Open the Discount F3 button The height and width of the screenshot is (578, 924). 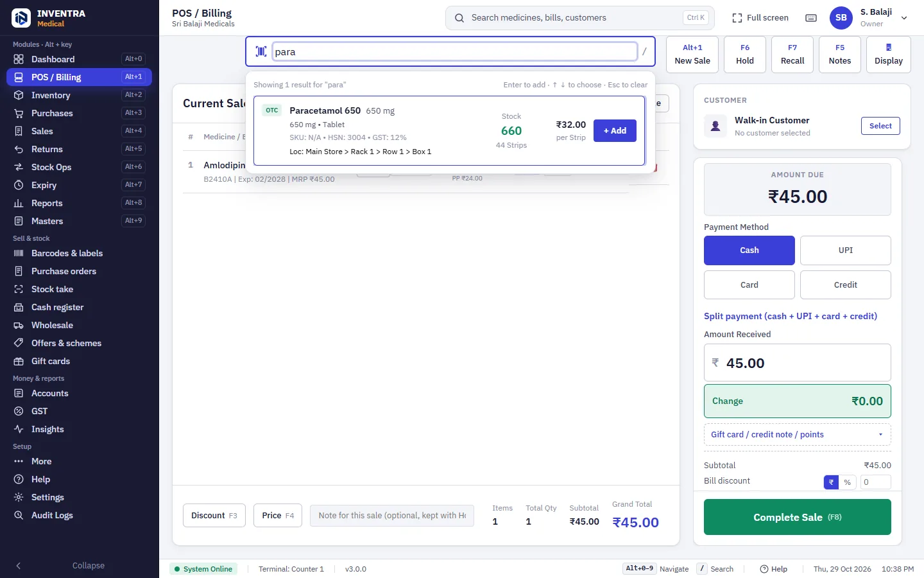click(x=214, y=516)
